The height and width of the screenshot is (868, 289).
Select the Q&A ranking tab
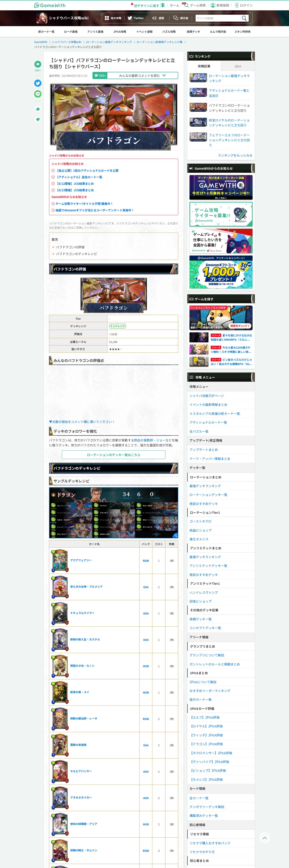pyautogui.click(x=238, y=66)
